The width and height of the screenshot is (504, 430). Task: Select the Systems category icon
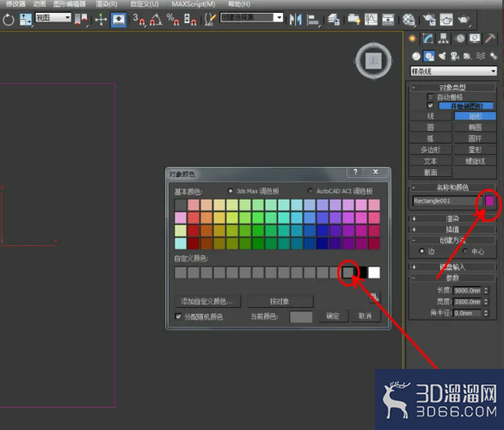(493, 56)
